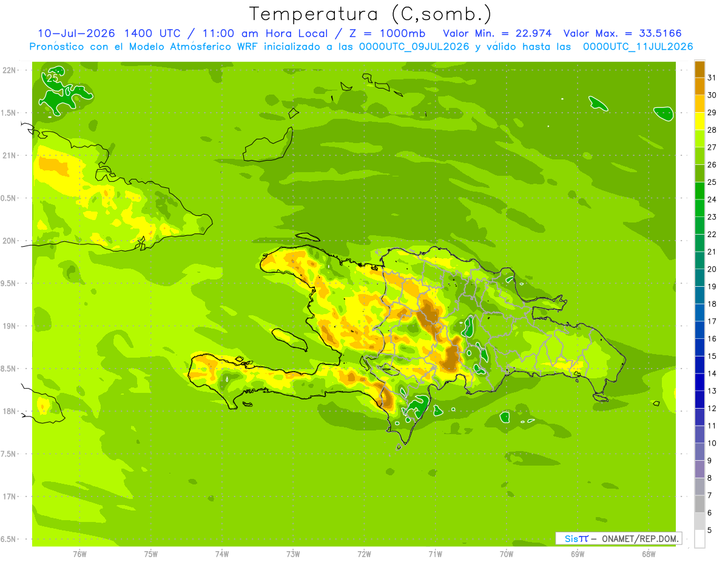The height and width of the screenshot is (562, 728).
Task: Click the legend value "5"
Action: pyautogui.click(x=710, y=530)
